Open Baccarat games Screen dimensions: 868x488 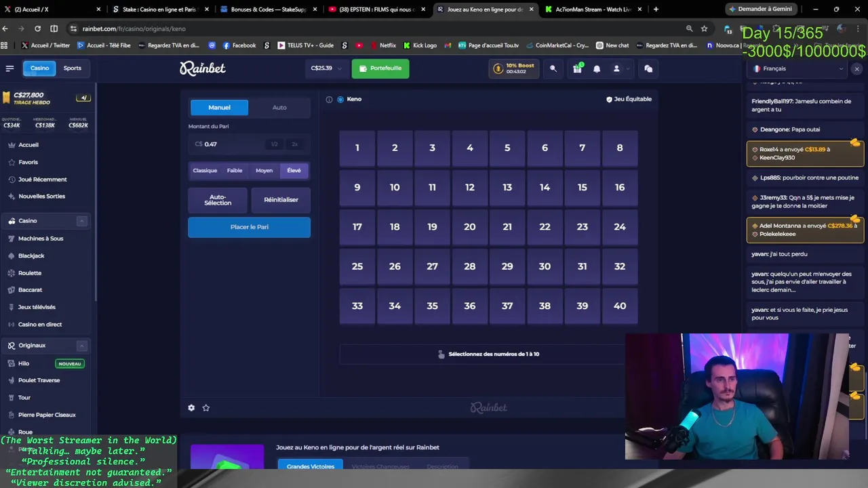click(x=30, y=289)
